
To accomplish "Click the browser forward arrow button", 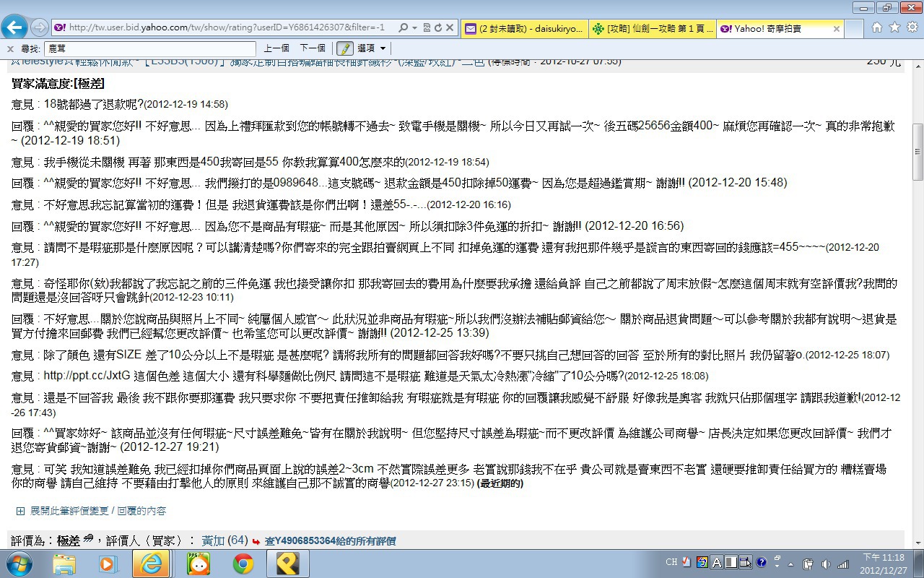I will pyautogui.click(x=39, y=27).
